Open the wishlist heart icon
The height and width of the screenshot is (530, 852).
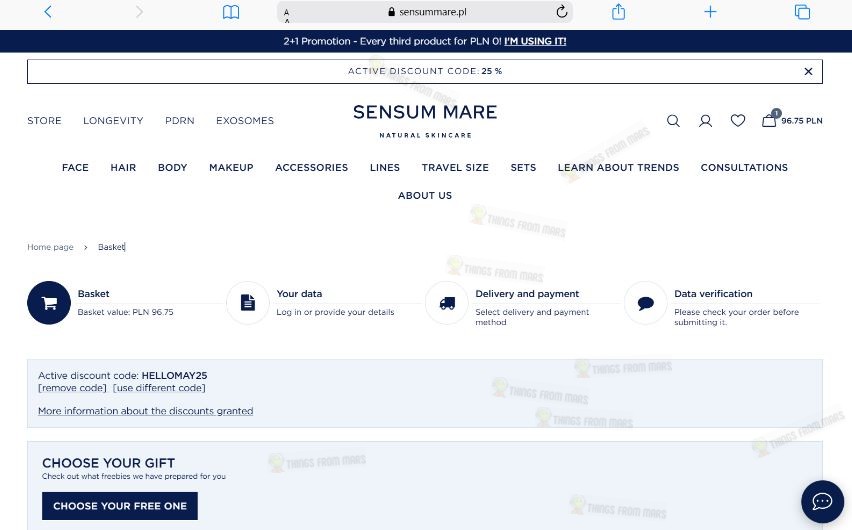tap(737, 120)
